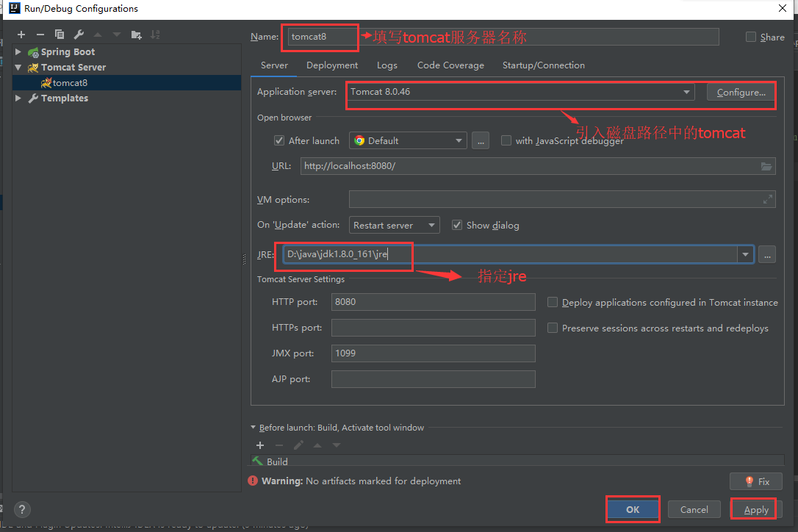Expand the Spring Boot tree node
Image resolution: width=798 pixels, height=532 pixels.
(18, 52)
